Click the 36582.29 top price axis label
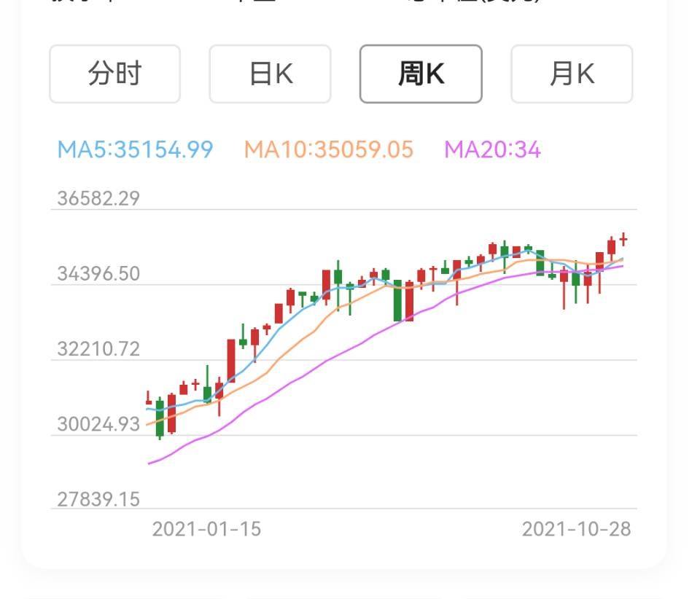 (98, 198)
